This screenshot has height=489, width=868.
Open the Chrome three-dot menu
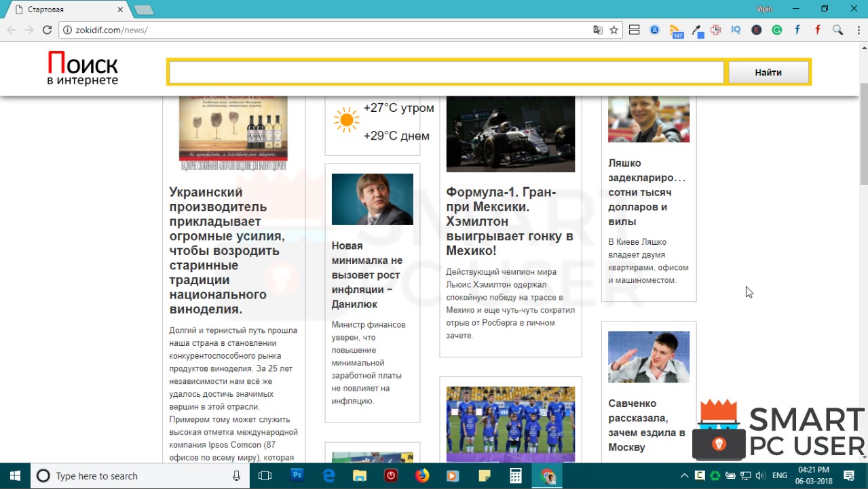(x=858, y=30)
